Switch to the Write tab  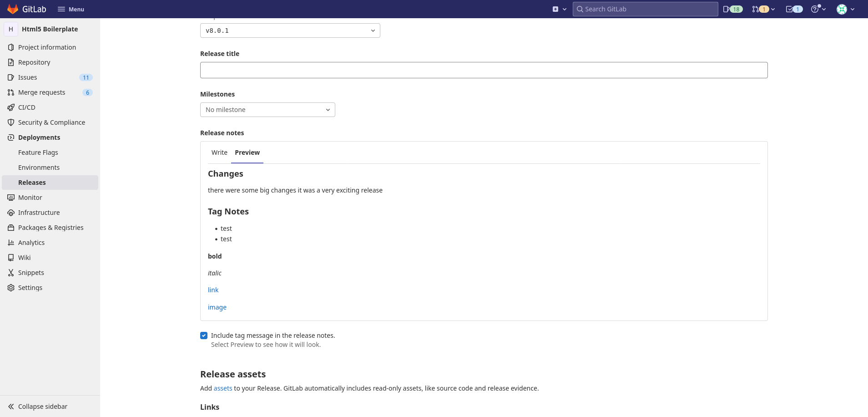pyautogui.click(x=219, y=152)
